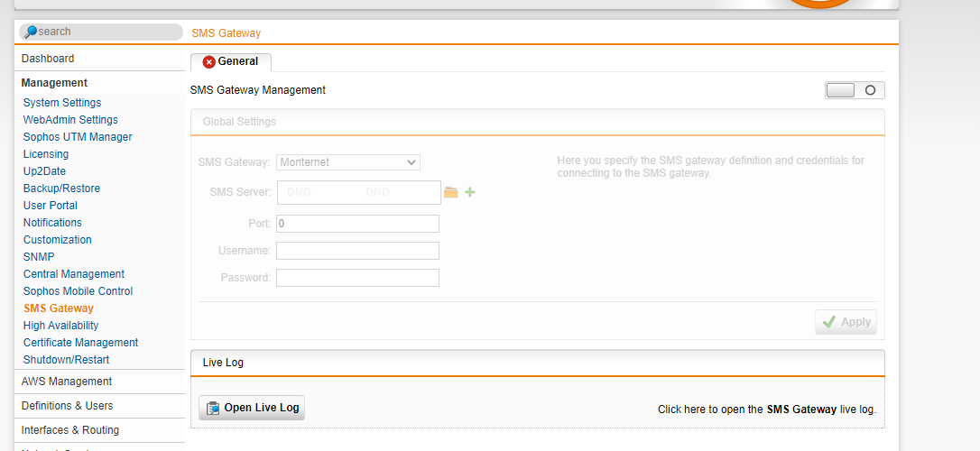Open High Availability page

(60, 326)
